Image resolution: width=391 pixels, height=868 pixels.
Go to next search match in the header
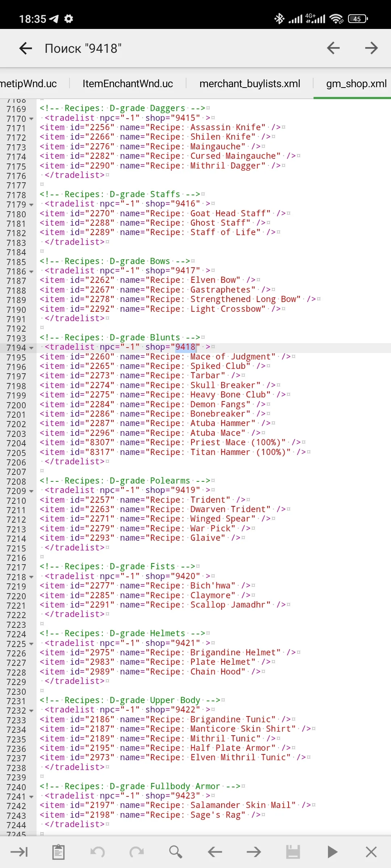371,48
